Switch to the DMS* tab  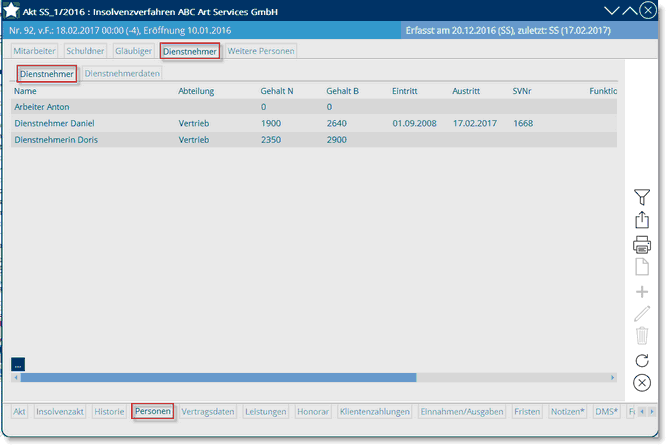coord(606,412)
